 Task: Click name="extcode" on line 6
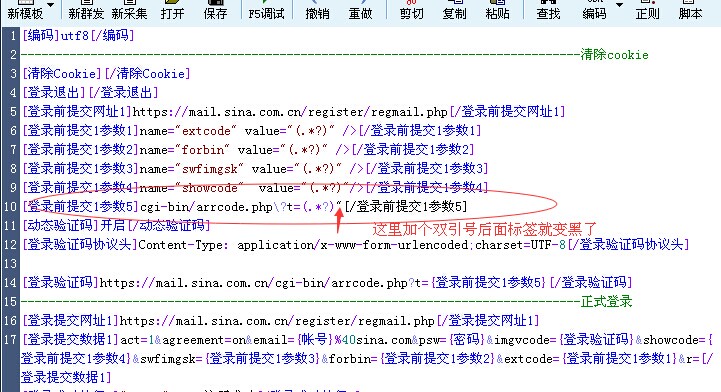click(188, 131)
